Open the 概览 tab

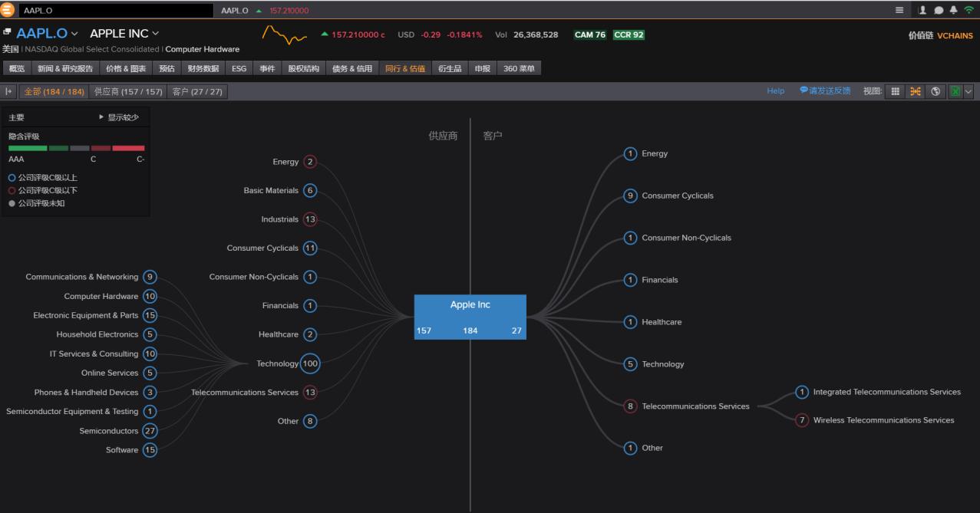click(x=17, y=68)
